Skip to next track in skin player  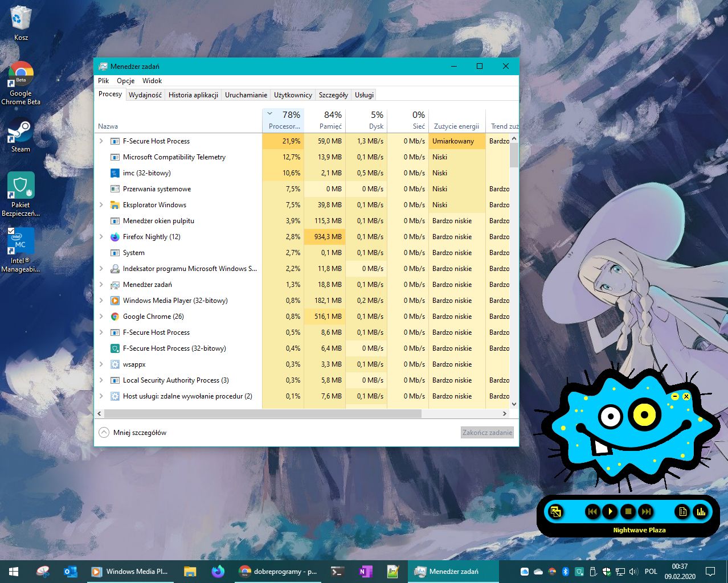tap(646, 511)
